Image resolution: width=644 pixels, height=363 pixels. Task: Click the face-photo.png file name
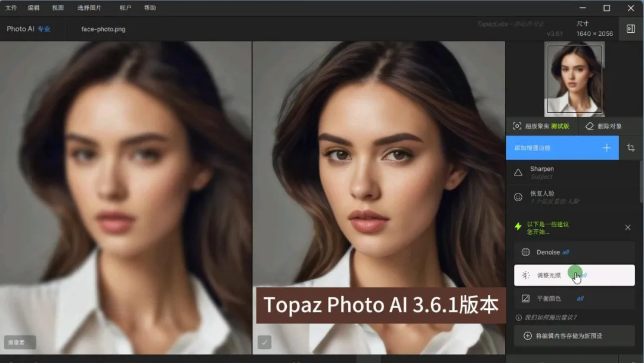tap(104, 29)
